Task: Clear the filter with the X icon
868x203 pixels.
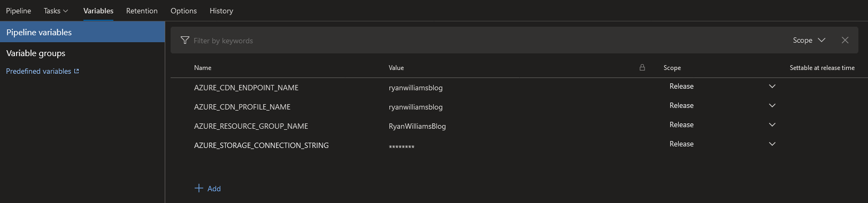Action: [x=845, y=40]
